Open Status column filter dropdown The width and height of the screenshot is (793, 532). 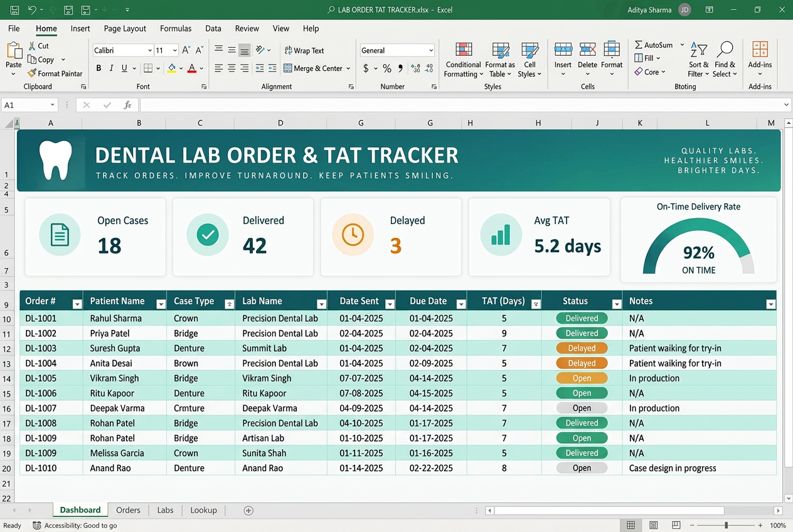tap(617, 304)
